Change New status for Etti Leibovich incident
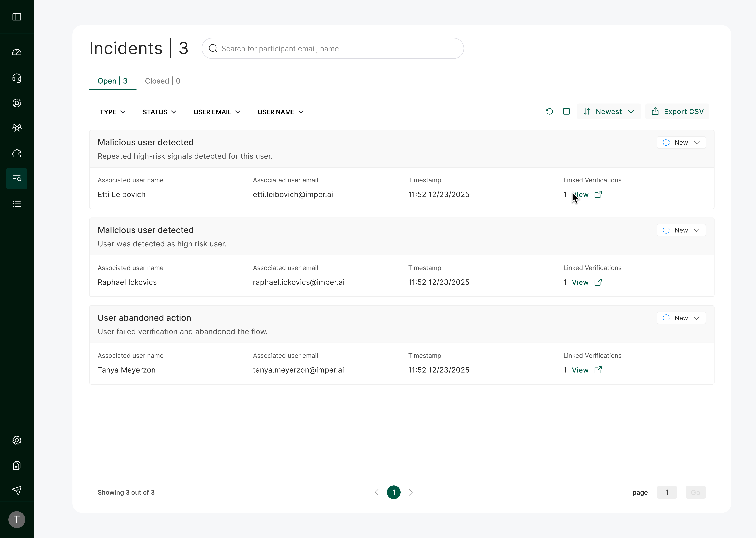This screenshot has width=756, height=538. click(681, 143)
